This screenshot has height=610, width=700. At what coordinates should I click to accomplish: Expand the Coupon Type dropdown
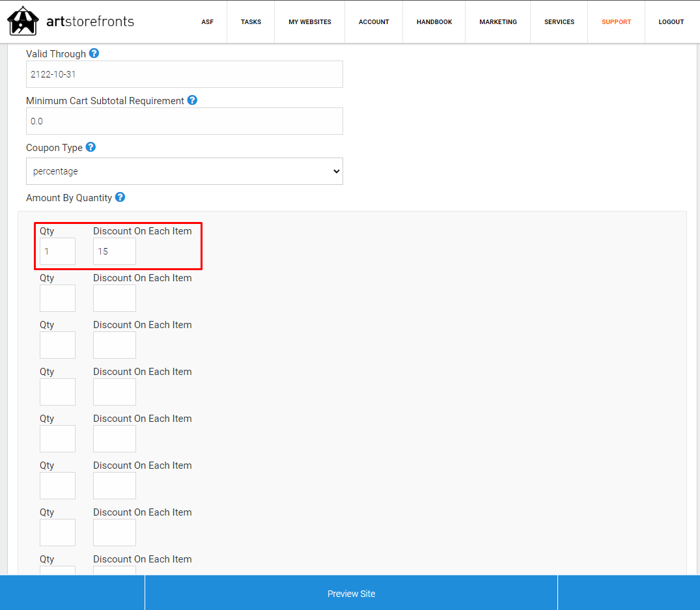coord(184,171)
